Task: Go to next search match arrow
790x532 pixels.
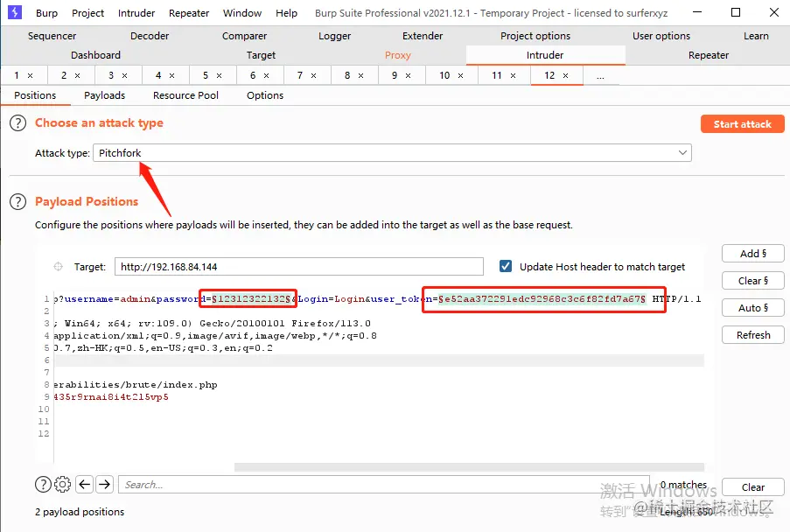Action: click(104, 485)
